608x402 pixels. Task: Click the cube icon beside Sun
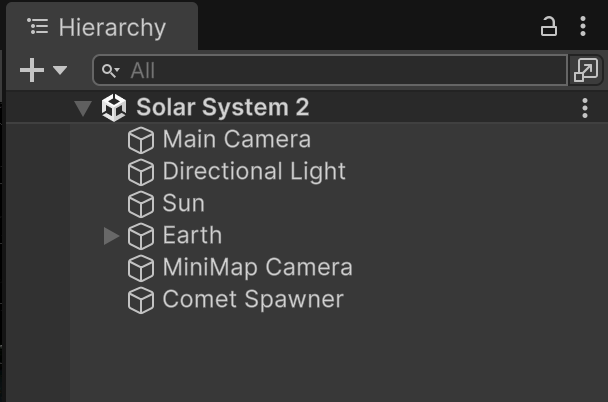point(141,204)
